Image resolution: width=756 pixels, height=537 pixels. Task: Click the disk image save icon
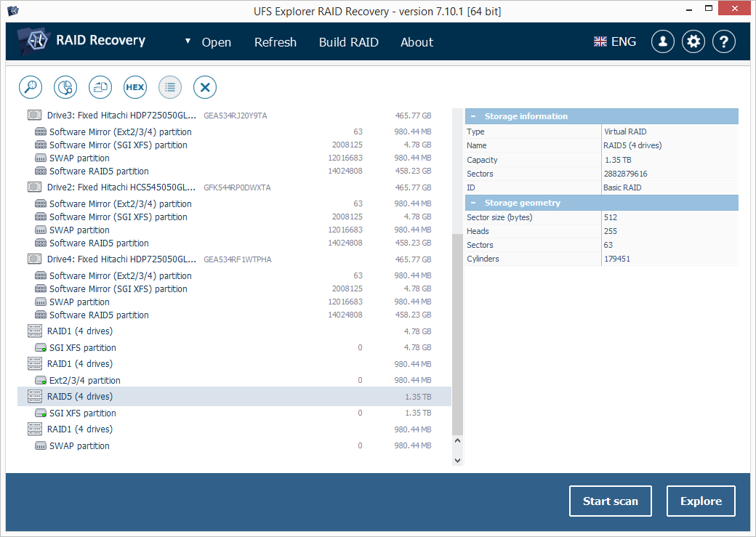[x=100, y=87]
